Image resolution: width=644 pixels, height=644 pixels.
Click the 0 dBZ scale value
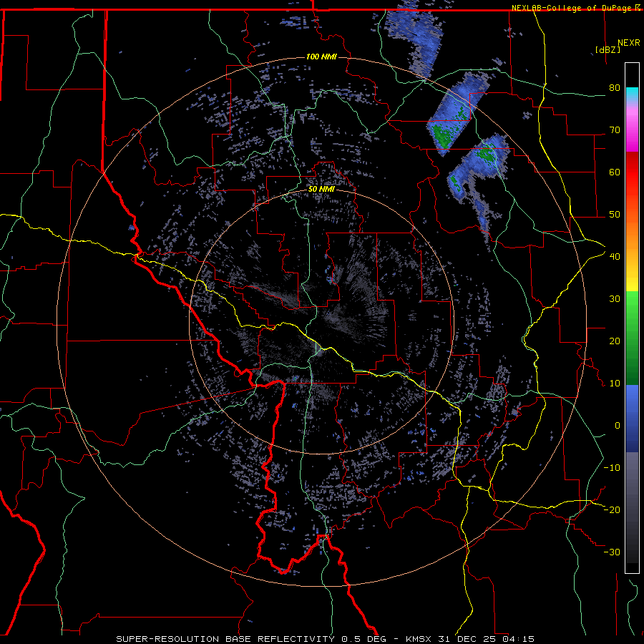coord(618,426)
